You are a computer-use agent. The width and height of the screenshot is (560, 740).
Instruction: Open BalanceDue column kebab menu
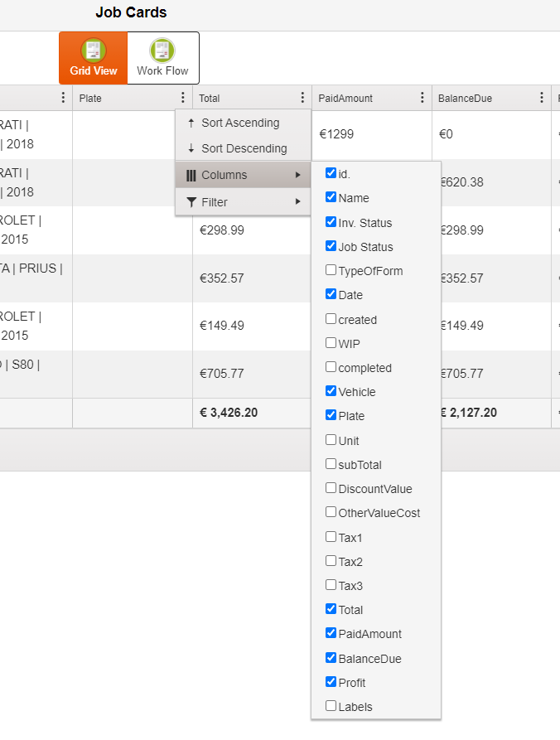(542, 98)
